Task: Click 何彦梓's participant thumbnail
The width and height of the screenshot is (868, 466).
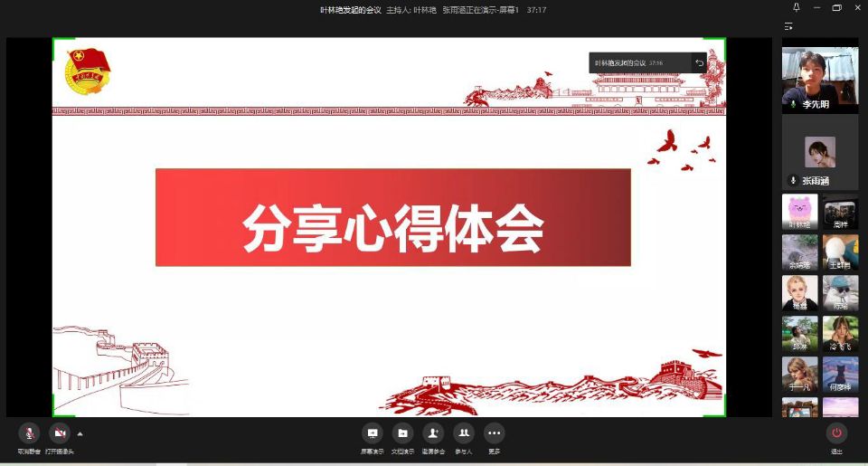Action: point(840,374)
